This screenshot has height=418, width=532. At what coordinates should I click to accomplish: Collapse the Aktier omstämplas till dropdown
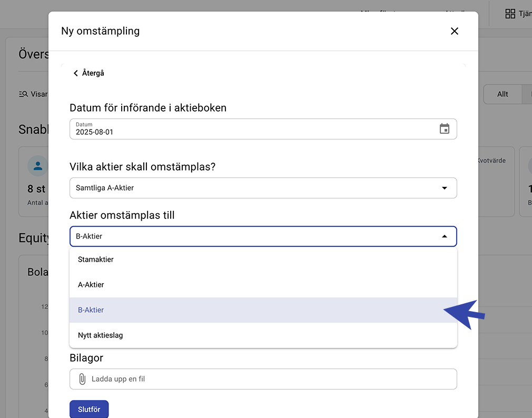click(x=263, y=236)
